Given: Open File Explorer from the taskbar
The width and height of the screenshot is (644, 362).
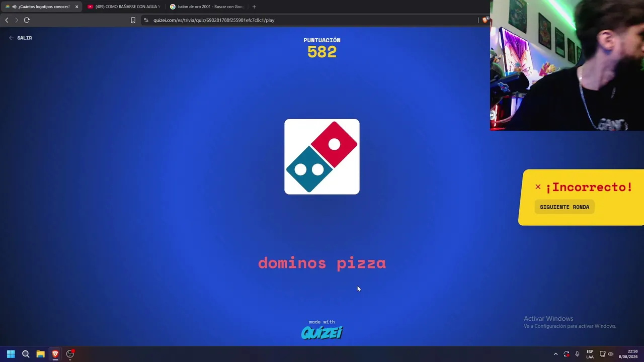Looking at the screenshot, I should tap(40, 354).
